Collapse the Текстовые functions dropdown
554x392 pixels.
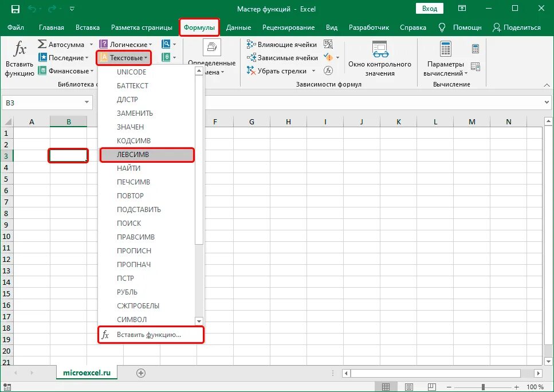click(124, 58)
